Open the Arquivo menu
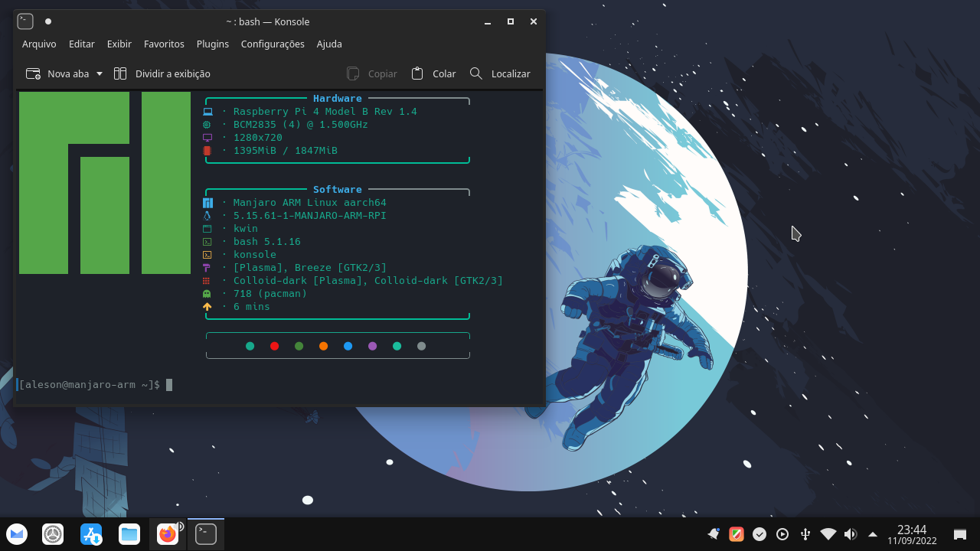 [x=39, y=44]
